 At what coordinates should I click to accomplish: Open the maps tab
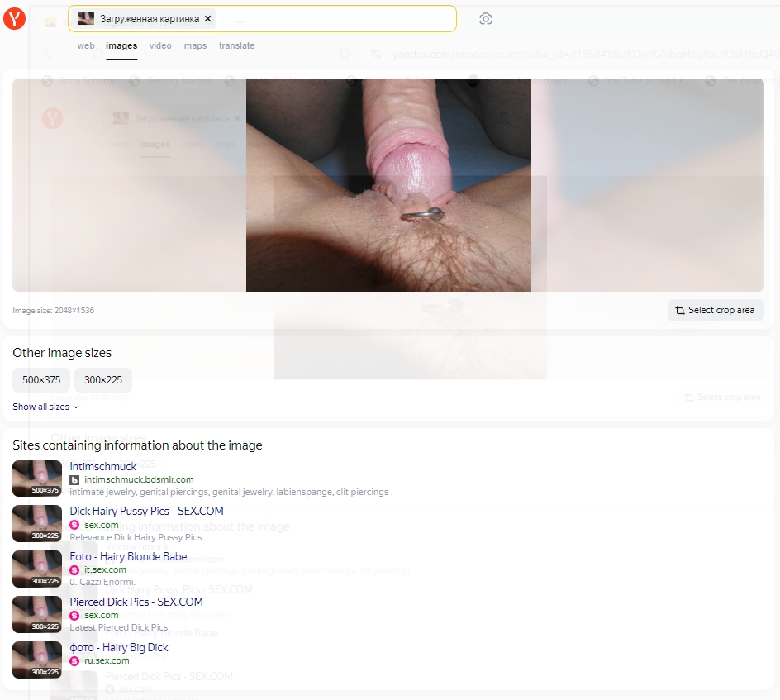[x=195, y=46]
